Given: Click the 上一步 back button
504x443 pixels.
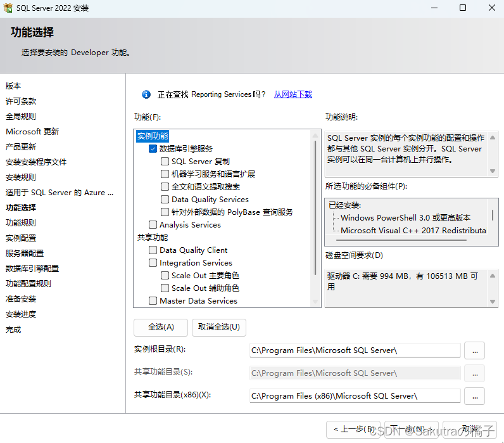Looking at the screenshot, I should [353, 430].
